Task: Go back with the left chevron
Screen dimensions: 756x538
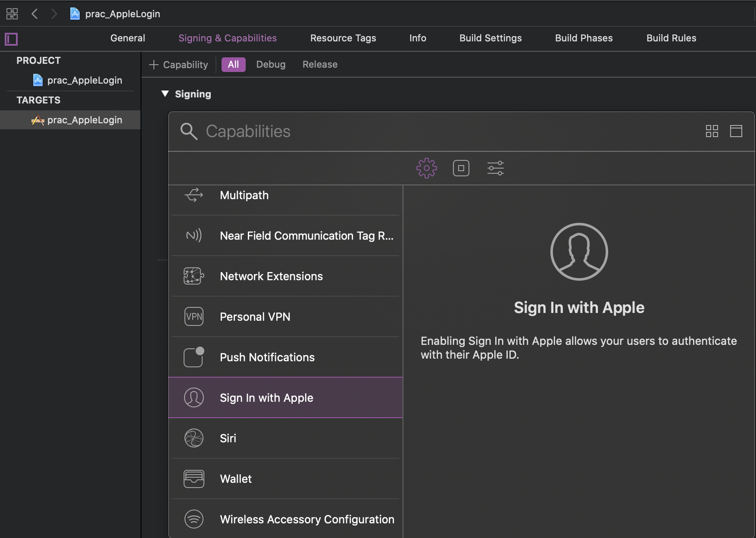Action: tap(35, 14)
